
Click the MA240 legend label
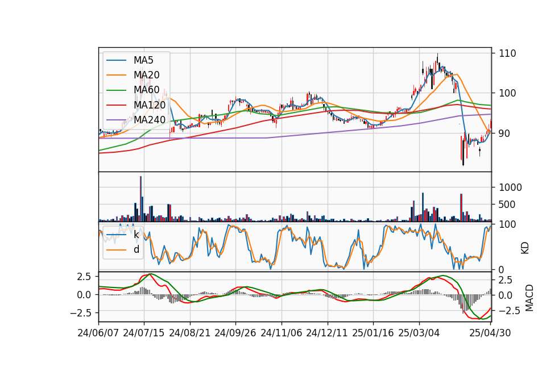[x=150, y=120]
